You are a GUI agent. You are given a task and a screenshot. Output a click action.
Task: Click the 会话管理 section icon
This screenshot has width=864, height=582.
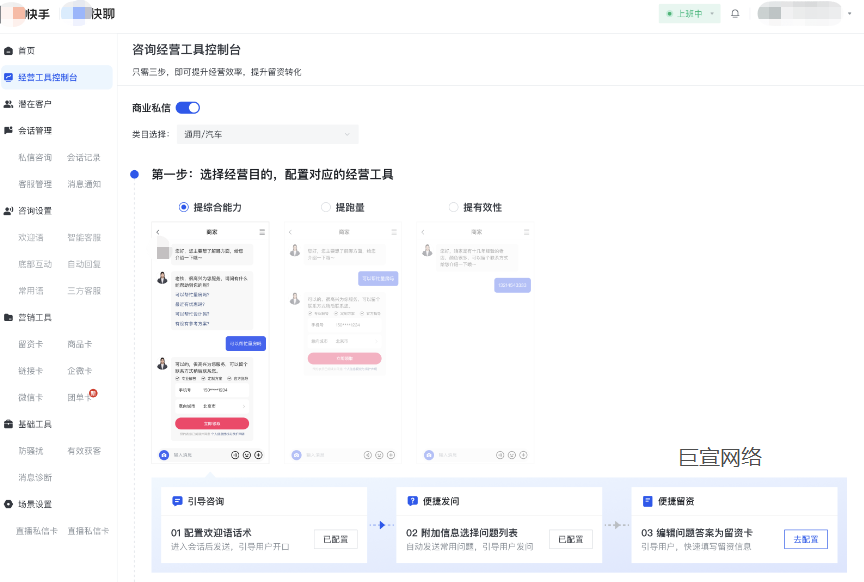pyautogui.click(x=10, y=130)
